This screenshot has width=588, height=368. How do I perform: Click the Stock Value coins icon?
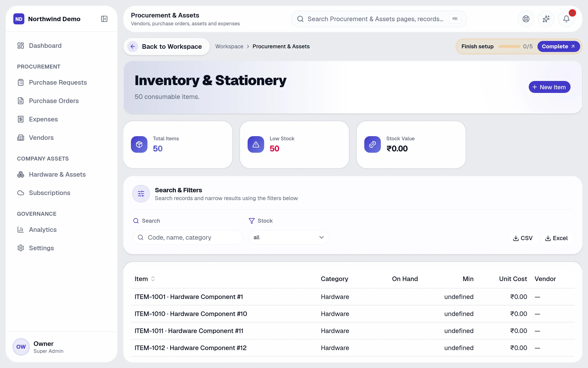373,144
